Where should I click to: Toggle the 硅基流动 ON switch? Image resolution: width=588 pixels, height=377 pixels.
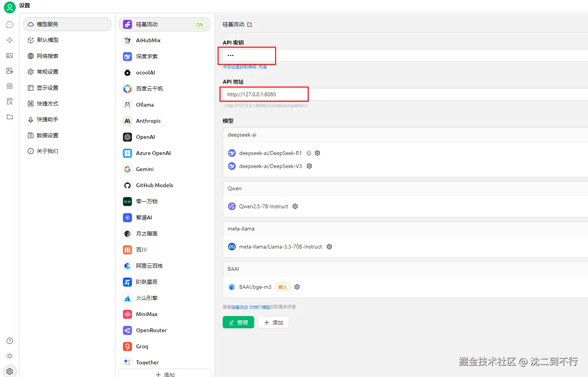200,25
